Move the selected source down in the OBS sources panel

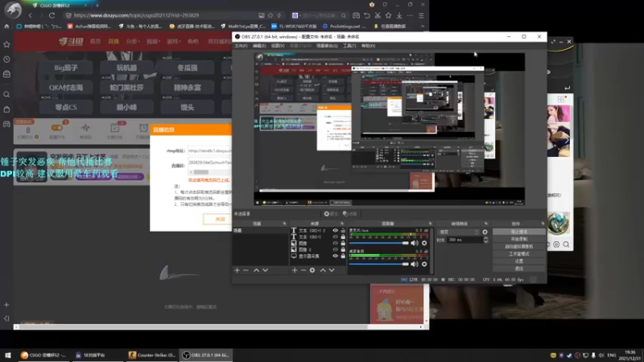click(332, 270)
